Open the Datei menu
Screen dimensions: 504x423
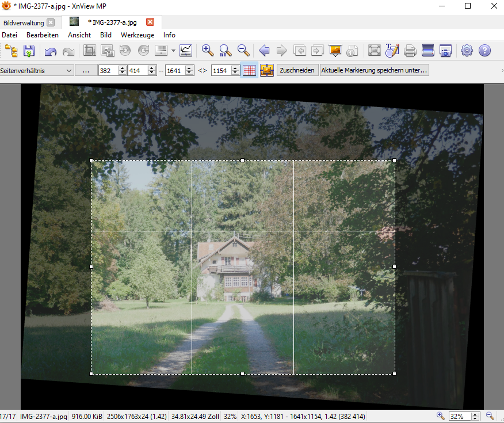[9, 35]
